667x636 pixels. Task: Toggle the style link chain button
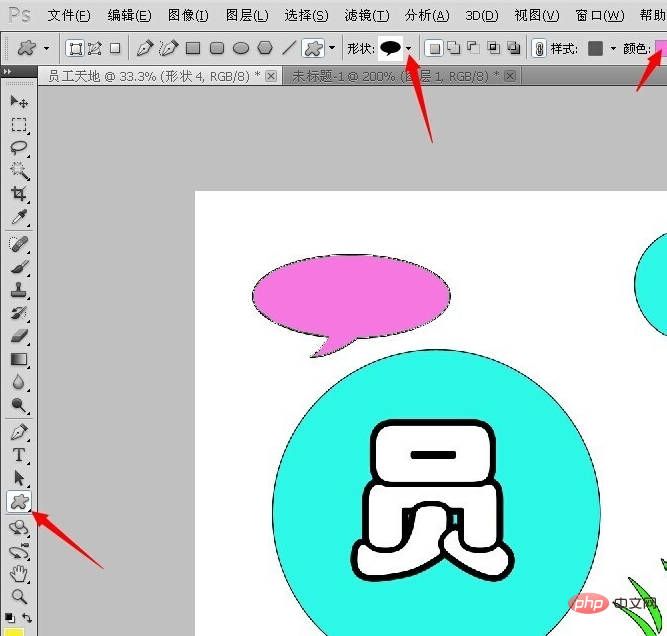click(539, 48)
